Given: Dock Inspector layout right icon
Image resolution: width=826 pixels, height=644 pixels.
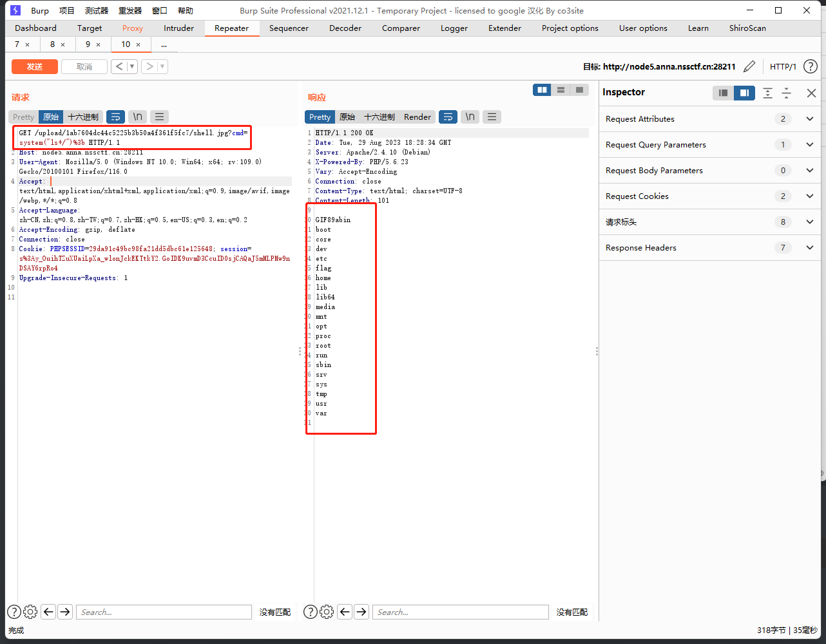Looking at the screenshot, I should tap(744, 93).
